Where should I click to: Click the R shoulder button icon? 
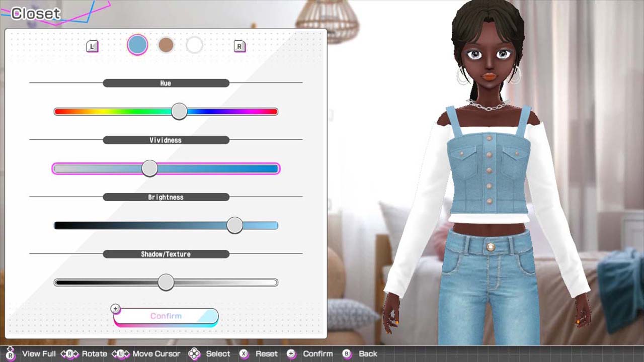[240, 45]
